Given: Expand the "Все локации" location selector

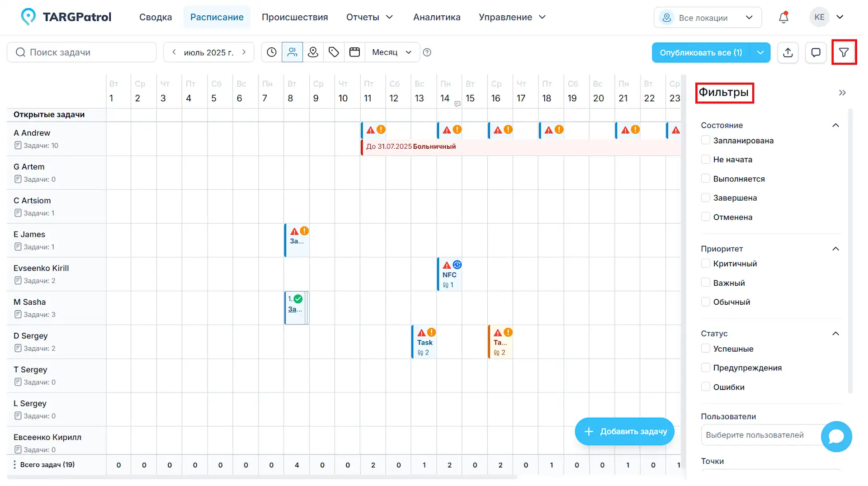Looking at the screenshot, I should click(x=708, y=17).
